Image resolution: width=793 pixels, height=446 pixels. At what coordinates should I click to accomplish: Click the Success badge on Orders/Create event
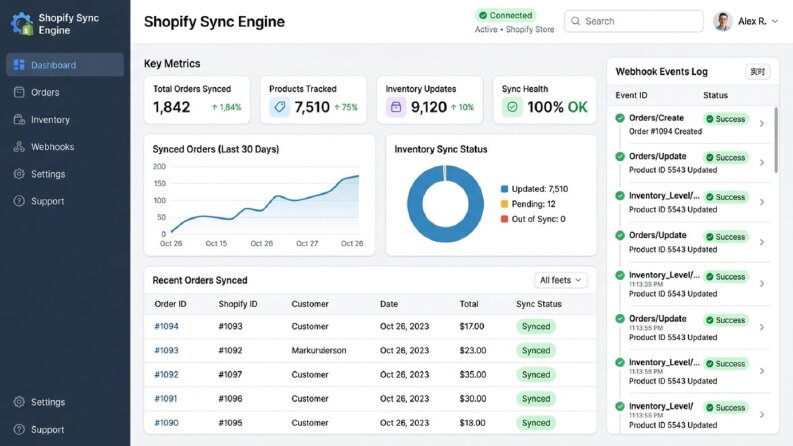pos(726,119)
